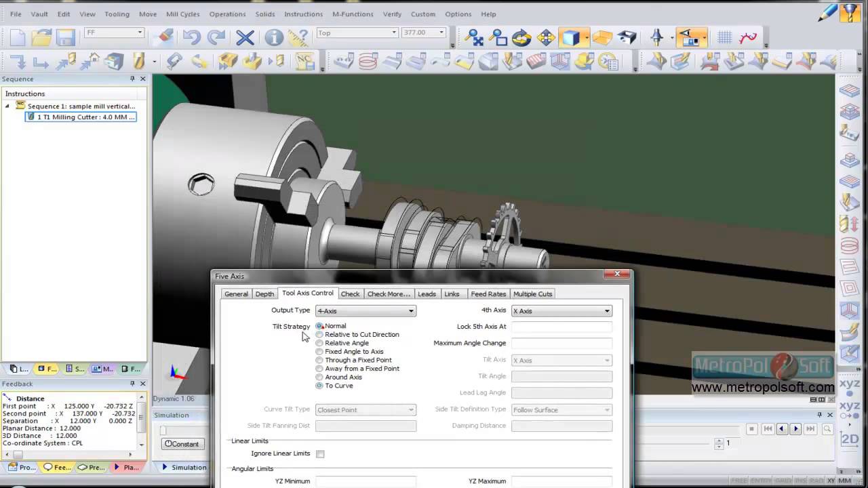Undo the last action
This screenshot has height=488, width=868.
192,37
